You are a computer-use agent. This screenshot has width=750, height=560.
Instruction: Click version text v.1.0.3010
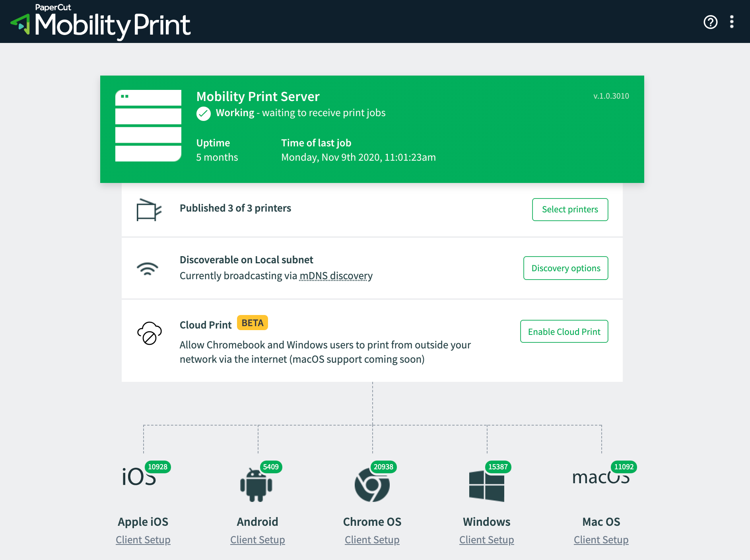(x=611, y=96)
